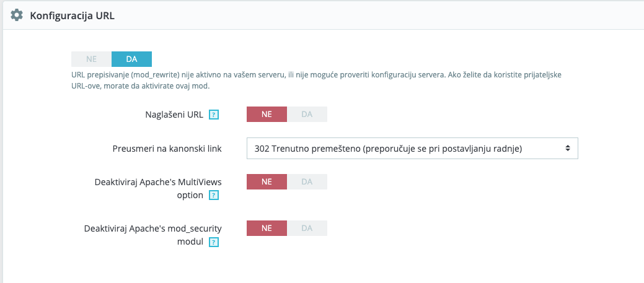
Task: Click help icon for Apache's MultiViews option
Action: point(214,195)
